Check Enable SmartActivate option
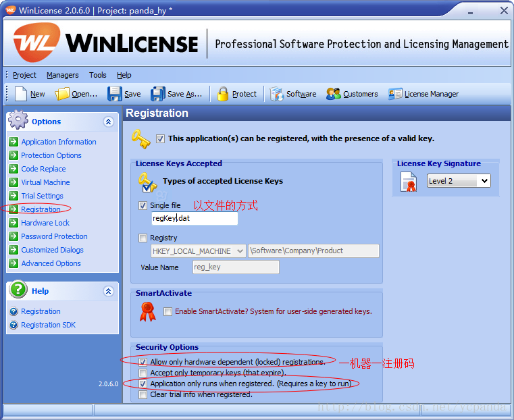The height and width of the screenshot is (420, 514). click(x=168, y=311)
